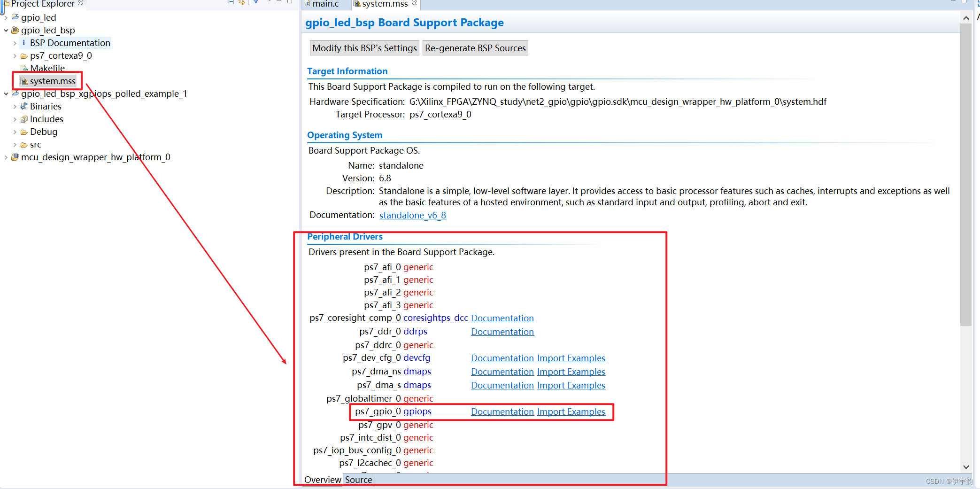
Task: Click Import Examples for ps7_dma_s
Action: (571, 385)
